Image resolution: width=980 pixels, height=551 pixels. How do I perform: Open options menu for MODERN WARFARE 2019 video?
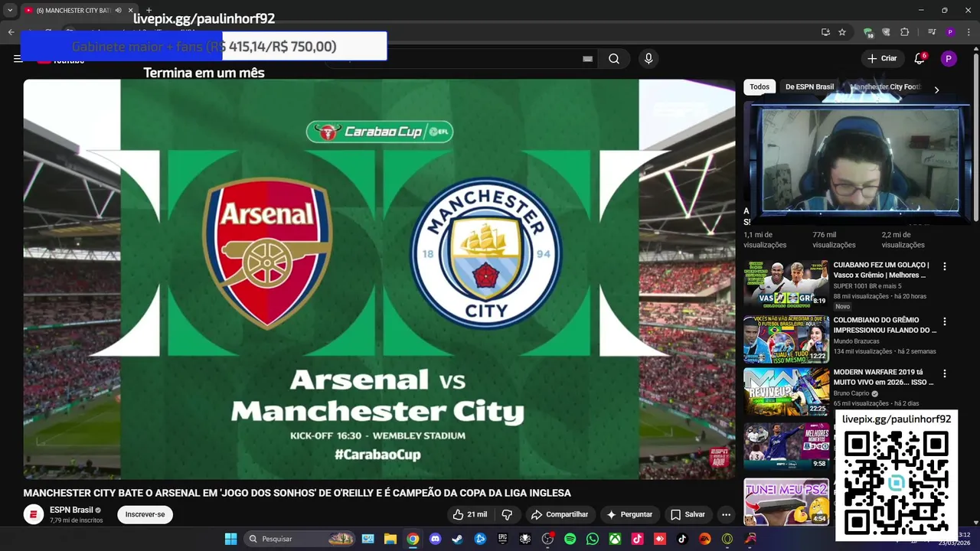[944, 373]
